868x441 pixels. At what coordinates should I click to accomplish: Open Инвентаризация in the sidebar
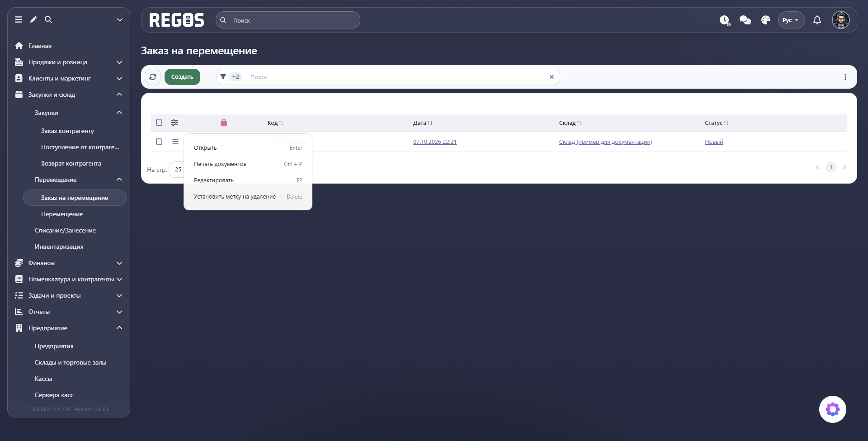59,247
